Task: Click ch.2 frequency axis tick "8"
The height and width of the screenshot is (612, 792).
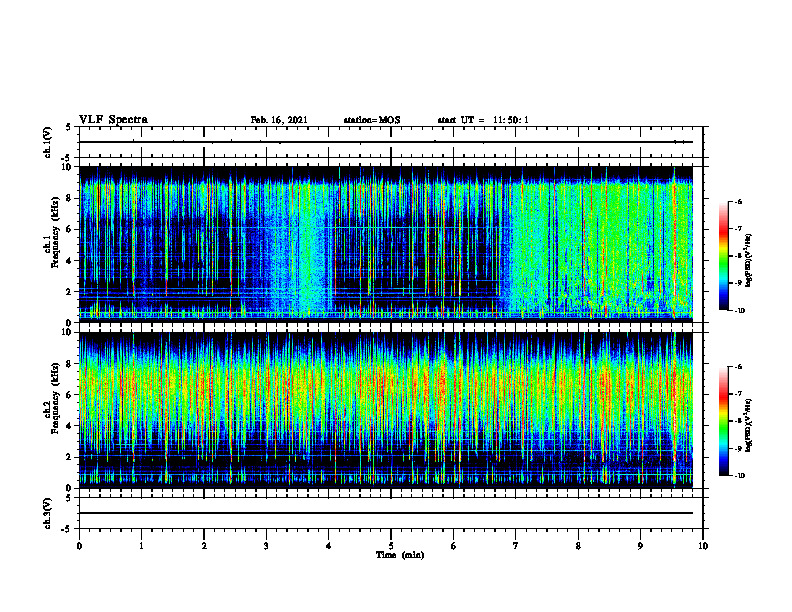Action: [70, 364]
